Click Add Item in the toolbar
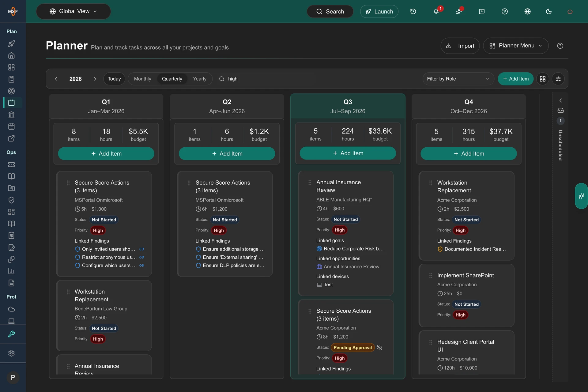The height and width of the screenshot is (392, 588). click(x=515, y=79)
